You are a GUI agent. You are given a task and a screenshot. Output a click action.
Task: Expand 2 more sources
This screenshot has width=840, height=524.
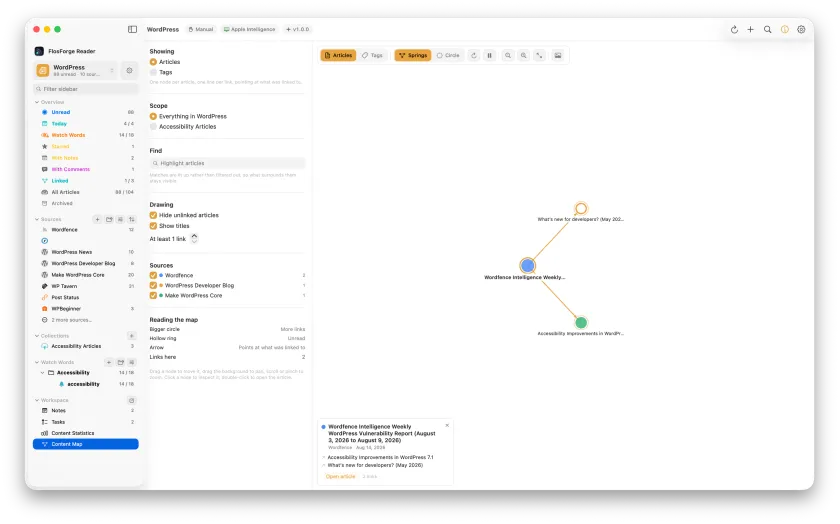[72, 320]
